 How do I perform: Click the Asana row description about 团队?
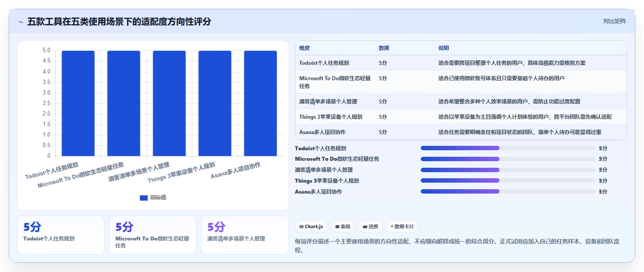520,132
